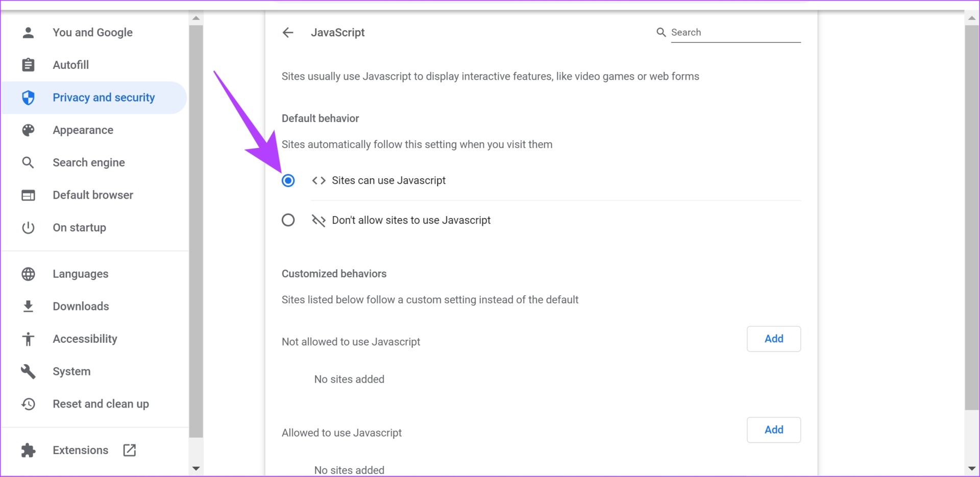980x477 pixels.
Task: Click the Accessibility figure icon
Action: click(x=29, y=339)
